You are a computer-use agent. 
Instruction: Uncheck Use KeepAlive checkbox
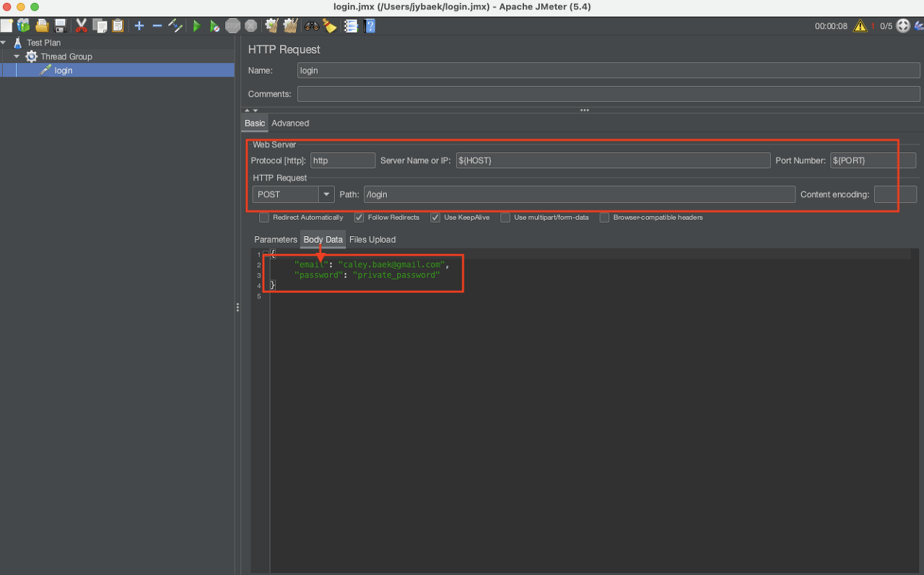click(x=435, y=217)
